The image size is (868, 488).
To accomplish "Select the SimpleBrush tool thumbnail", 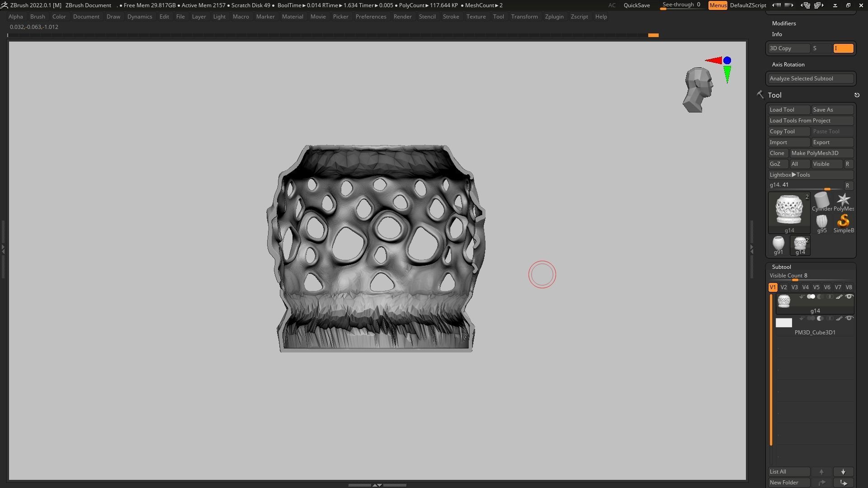I will pos(843,221).
